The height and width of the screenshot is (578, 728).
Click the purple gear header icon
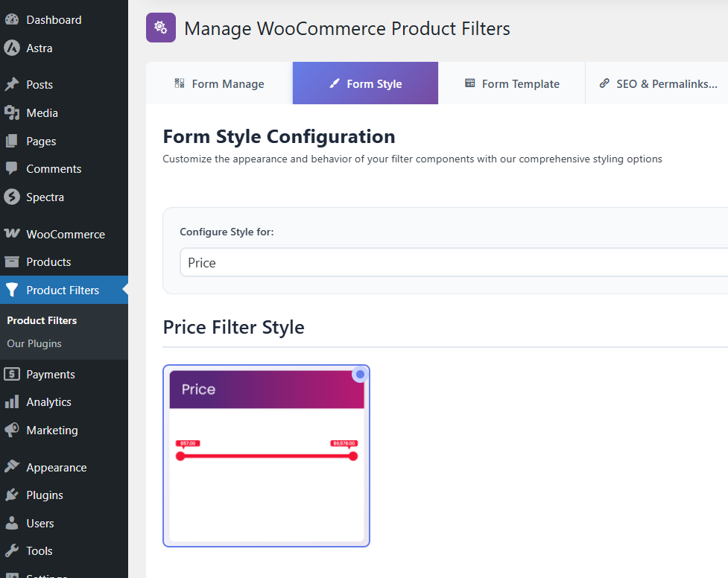point(161,28)
